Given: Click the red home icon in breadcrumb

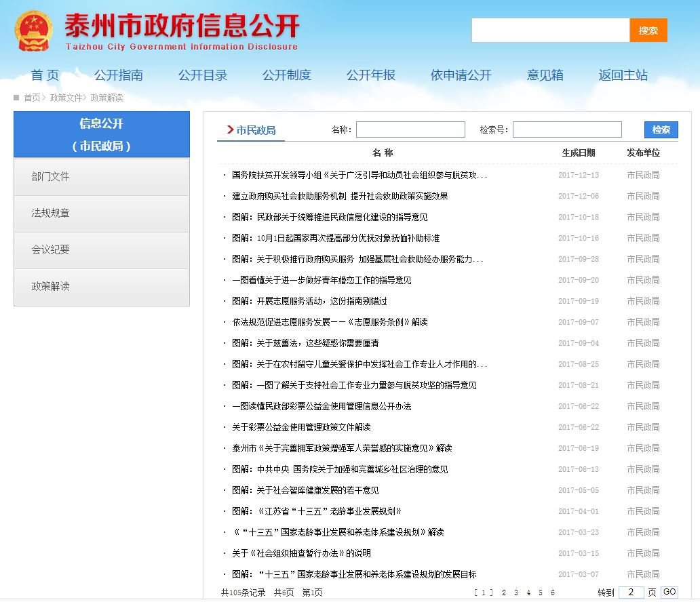Looking at the screenshot, I should [x=16, y=98].
